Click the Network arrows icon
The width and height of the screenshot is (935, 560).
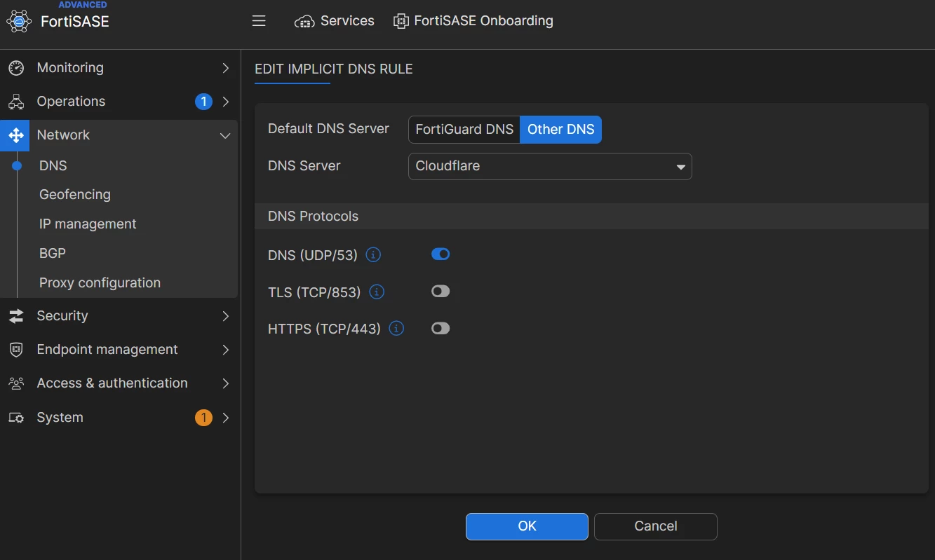pyautogui.click(x=16, y=135)
